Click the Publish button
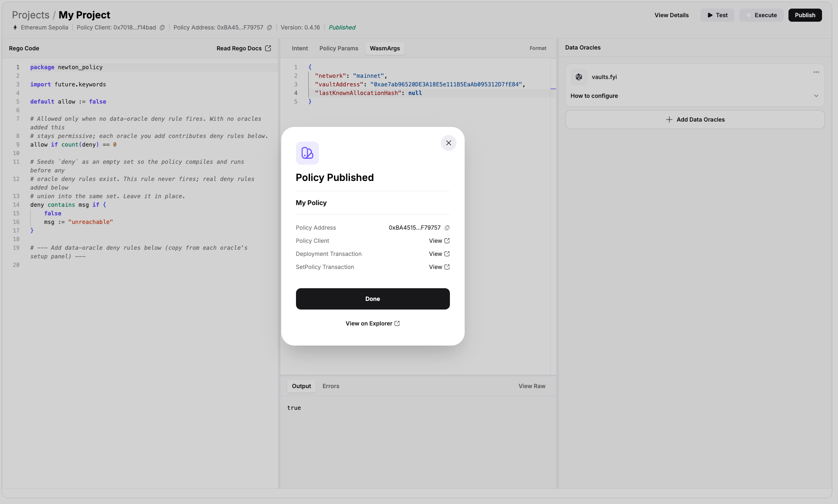 click(x=805, y=15)
